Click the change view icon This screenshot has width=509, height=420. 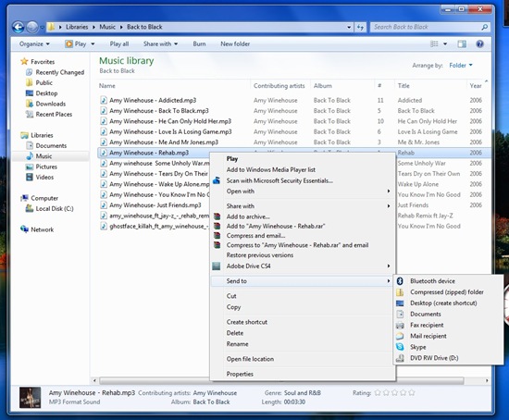(x=434, y=43)
